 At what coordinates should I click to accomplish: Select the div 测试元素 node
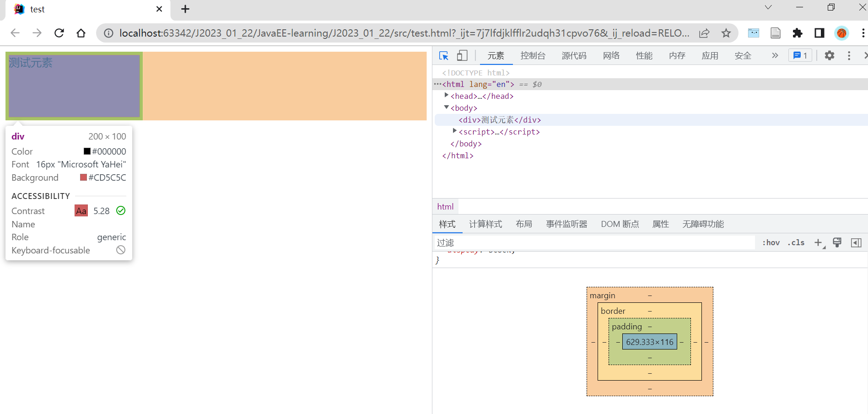500,120
